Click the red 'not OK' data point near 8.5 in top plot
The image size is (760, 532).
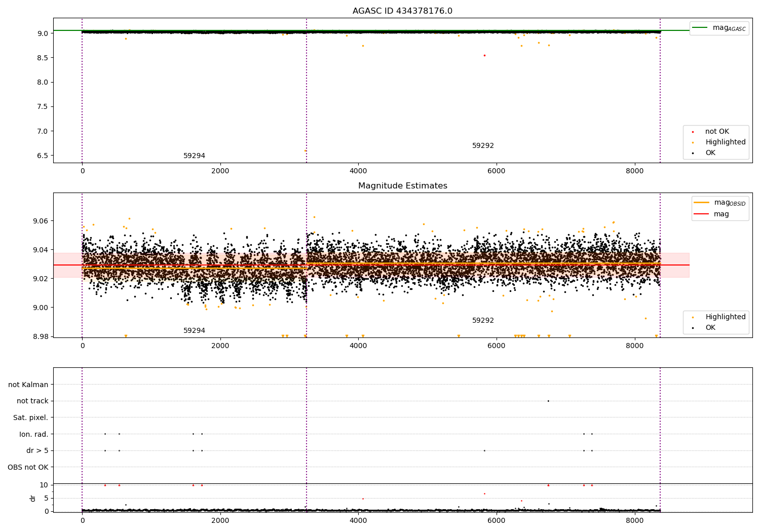484,55
